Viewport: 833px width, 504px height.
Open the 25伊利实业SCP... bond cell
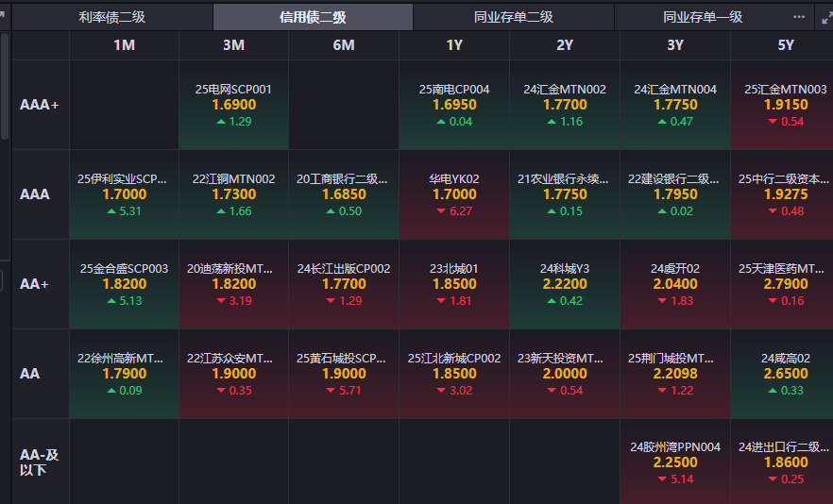(125, 194)
